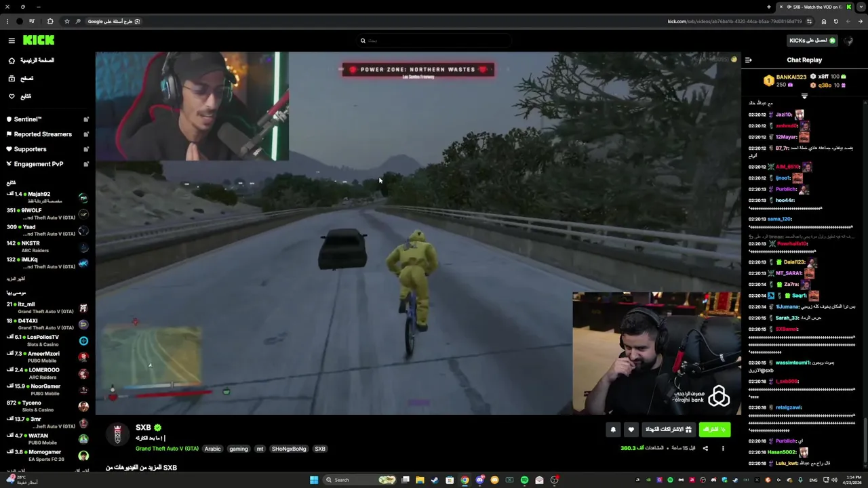
Task: Select the SXB tag
Action: 320,449
